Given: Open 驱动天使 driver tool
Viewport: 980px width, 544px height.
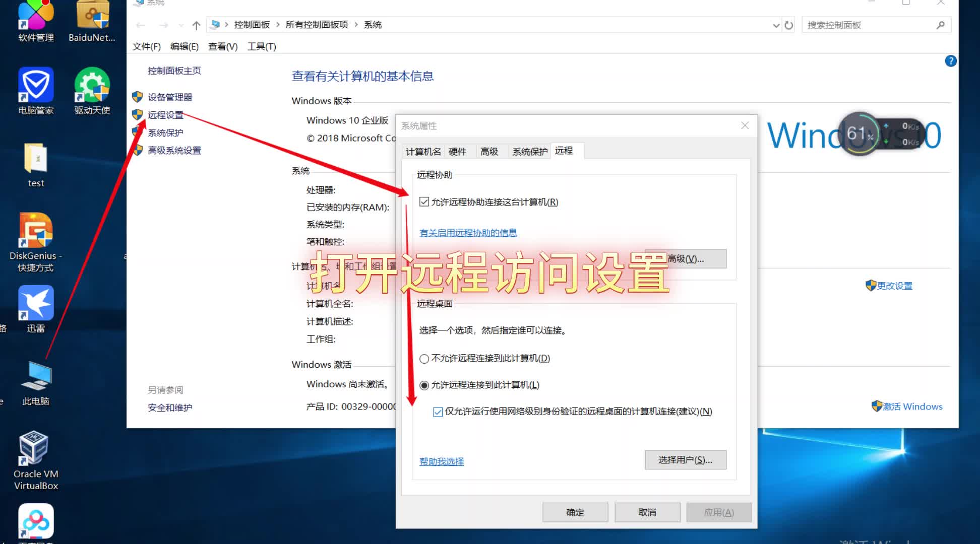Looking at the screenshot, I should click(91, 85).
